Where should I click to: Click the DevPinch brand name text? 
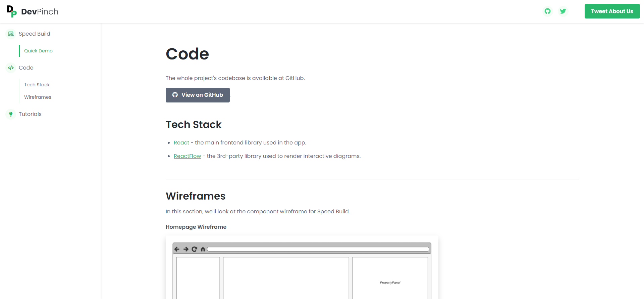pyautogui.click(x=40, y=12)
